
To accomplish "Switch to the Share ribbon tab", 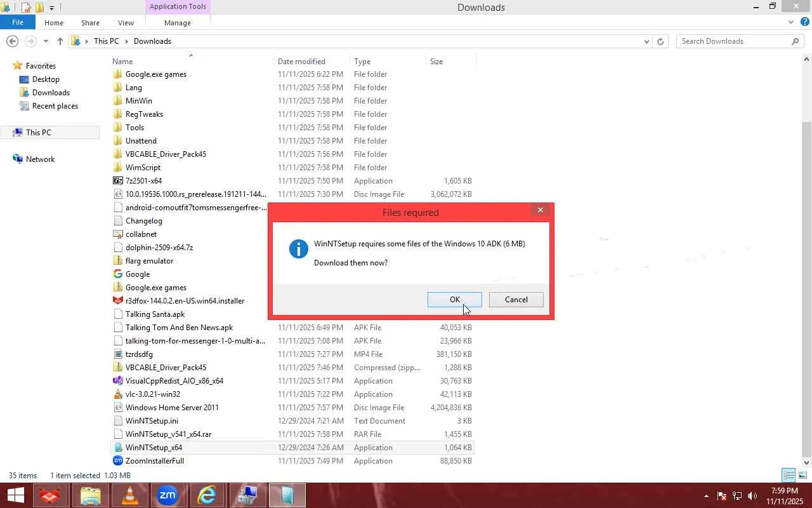I will click(90, 23).
